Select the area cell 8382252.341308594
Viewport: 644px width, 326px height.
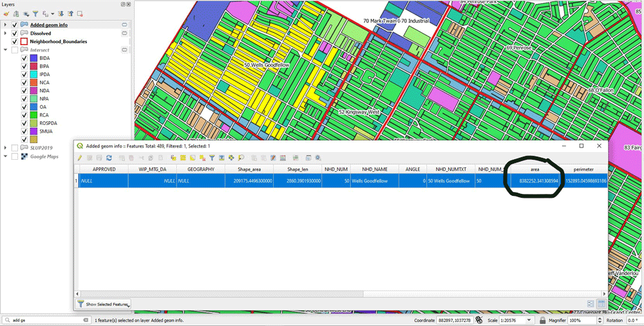pos(535,180)
